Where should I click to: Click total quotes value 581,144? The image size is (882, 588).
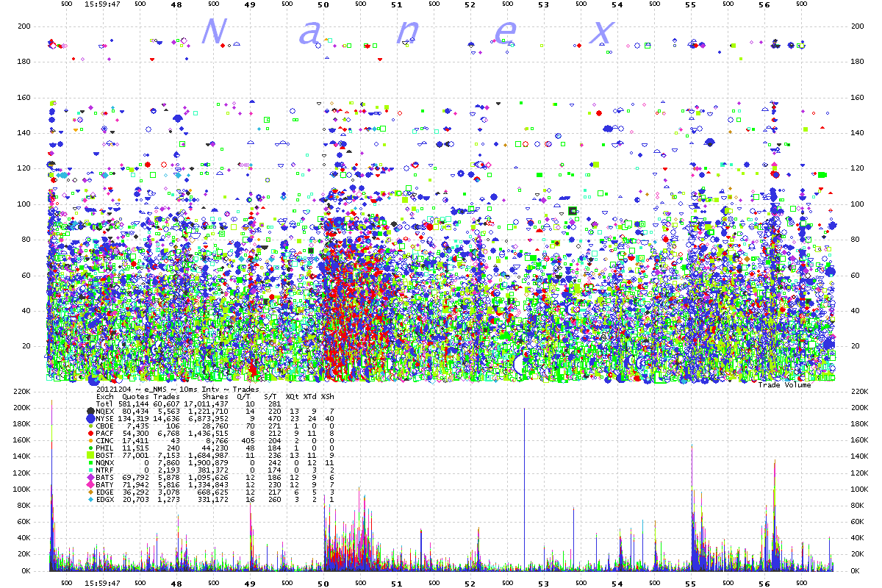tap(134, 404)
